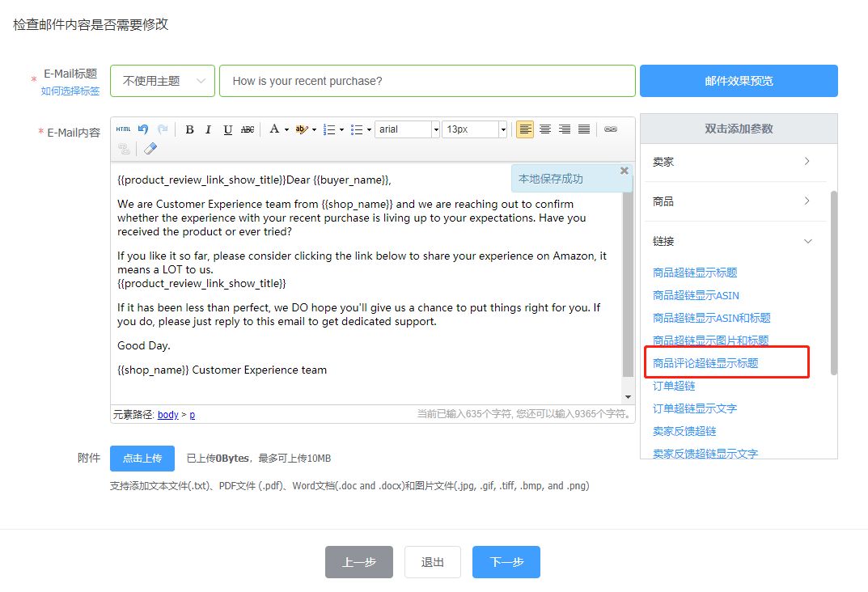Viewport: 868px width, 592px height.
Task: Undo the last edit in editor
Action: [143, 129]
